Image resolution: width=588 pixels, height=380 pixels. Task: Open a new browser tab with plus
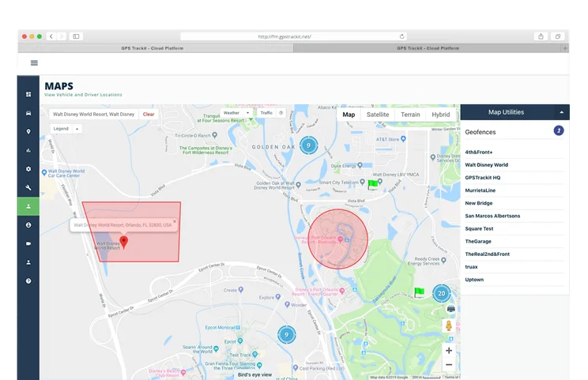[565, 48]
